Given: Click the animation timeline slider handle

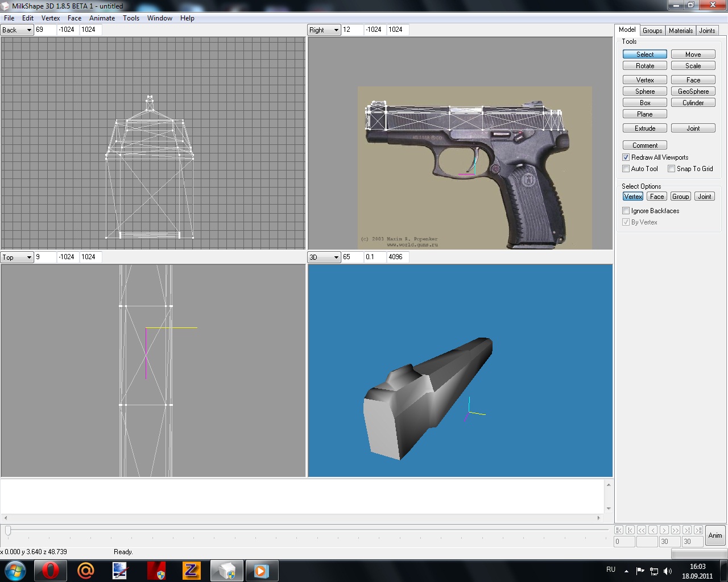Looking at the screenshot, I should (x=8, y=530).
